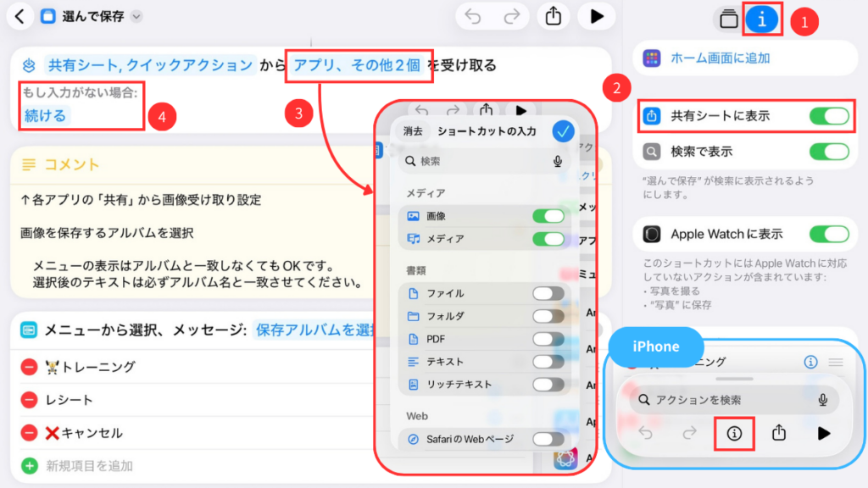Click 新規項目を追加 to add a menu item

(x=88, y=466)
